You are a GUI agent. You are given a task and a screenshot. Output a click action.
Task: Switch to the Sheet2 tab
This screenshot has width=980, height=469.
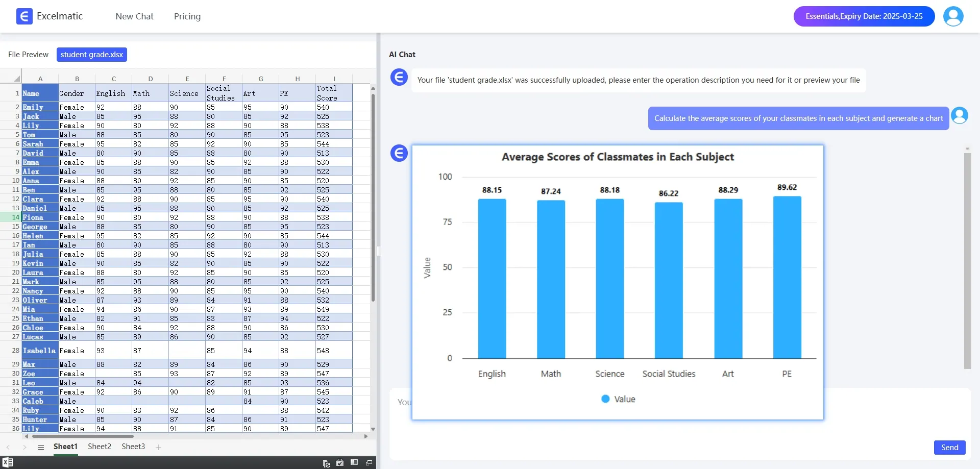coord(100,447)
